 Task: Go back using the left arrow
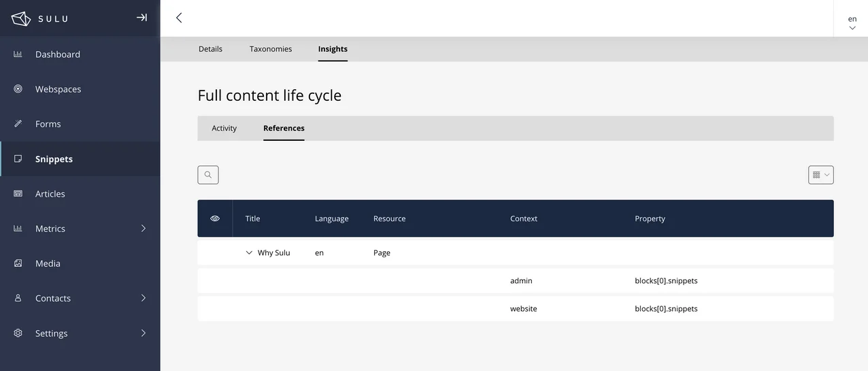tap(179, 18)
